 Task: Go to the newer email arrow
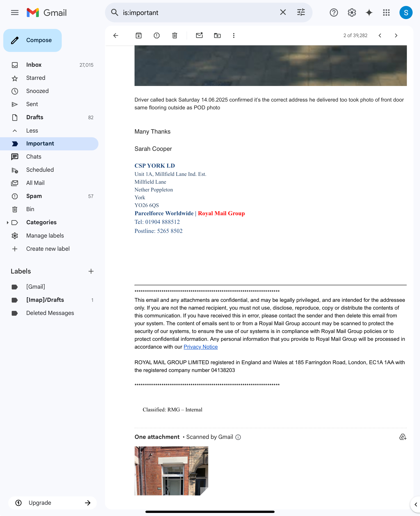[x=380, y=35]
